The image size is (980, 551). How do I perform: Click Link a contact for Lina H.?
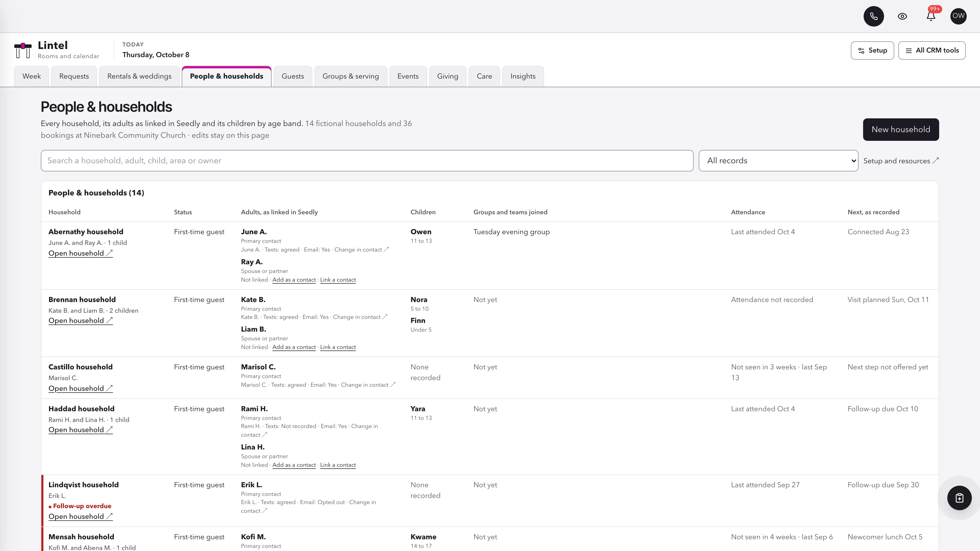338,465
